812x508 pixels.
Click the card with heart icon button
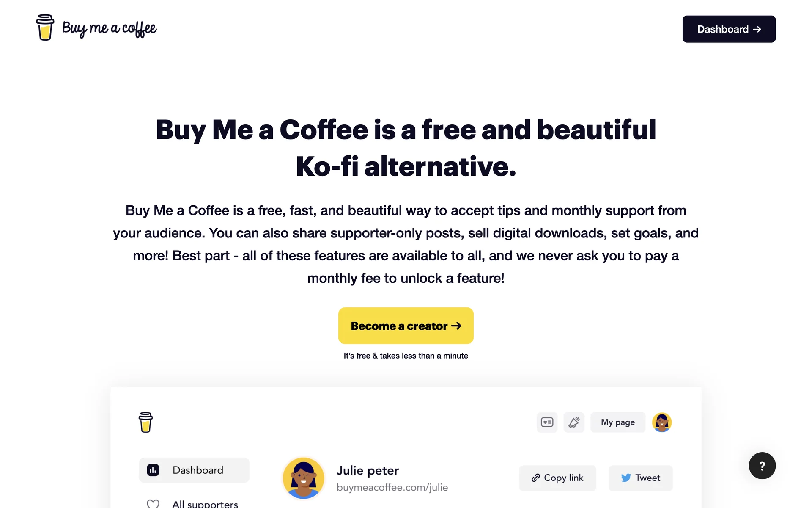pyautogui.click(x=547, y=422)
